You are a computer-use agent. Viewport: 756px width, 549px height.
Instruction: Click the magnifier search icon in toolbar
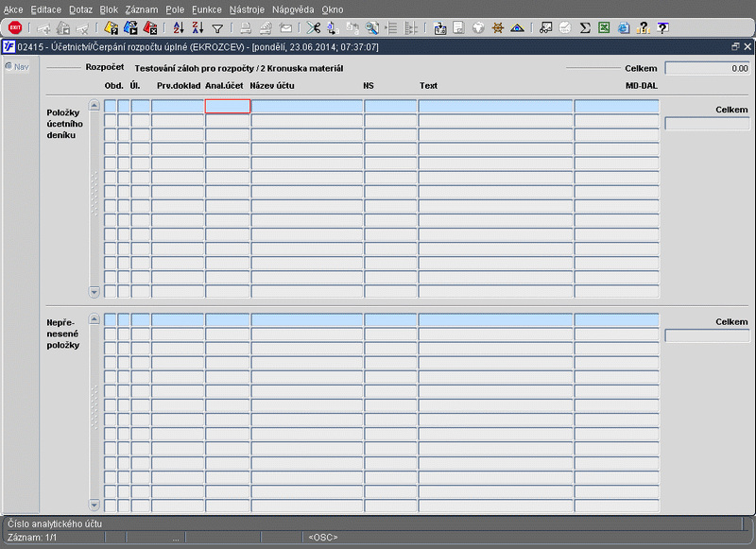[371, 28]
